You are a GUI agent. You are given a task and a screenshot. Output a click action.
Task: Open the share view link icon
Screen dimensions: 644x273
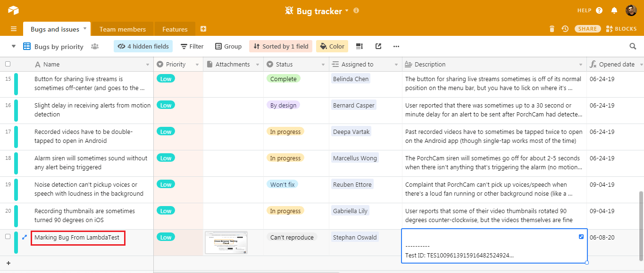pos(378,46)
